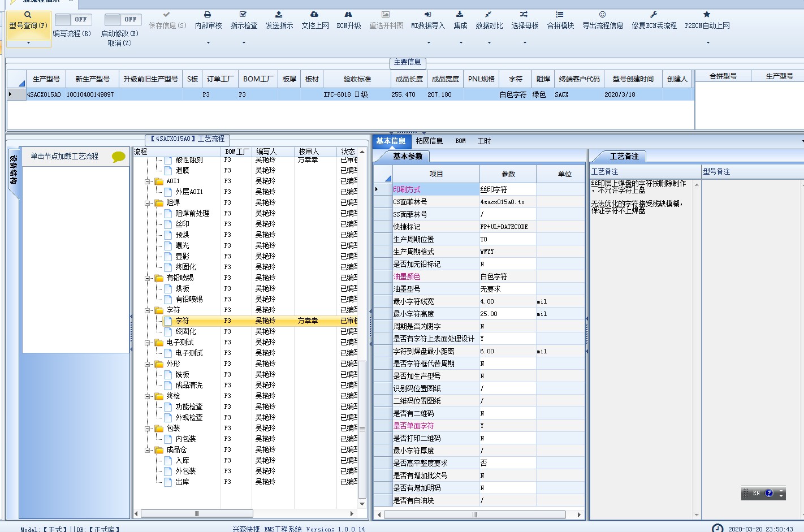Select 功能检查 tree item
The height and width of the screenshot is (532, 804).
pos(189,406)
